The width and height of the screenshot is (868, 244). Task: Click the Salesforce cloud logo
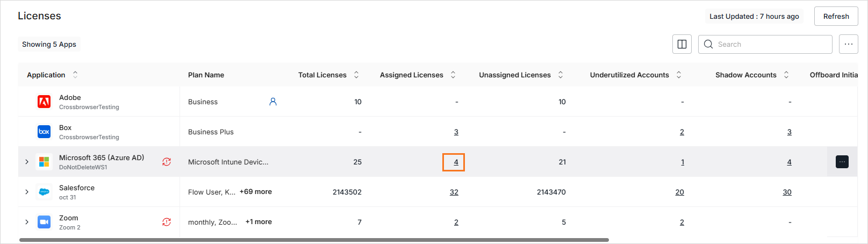pos(44,192)
